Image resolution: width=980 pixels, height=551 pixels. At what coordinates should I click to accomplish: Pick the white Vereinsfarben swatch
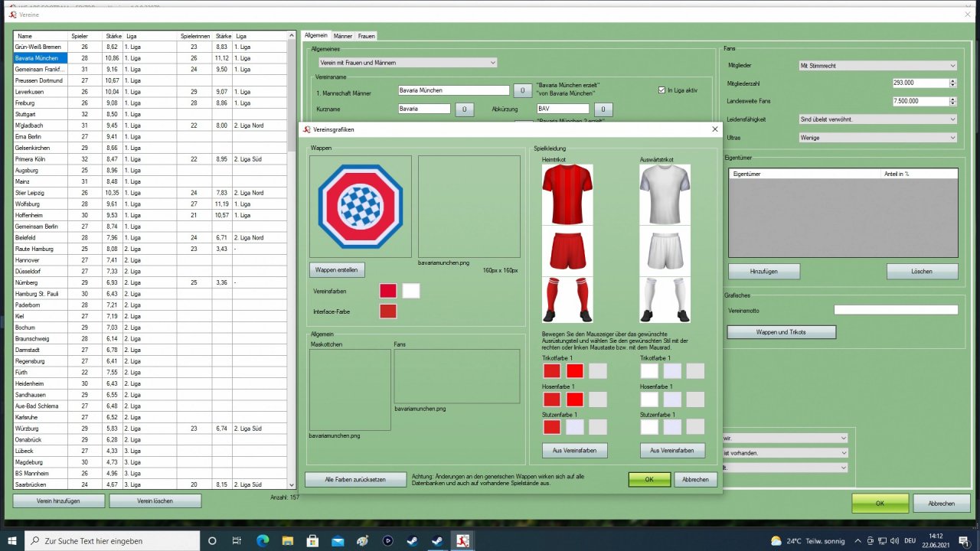[411, 291]
